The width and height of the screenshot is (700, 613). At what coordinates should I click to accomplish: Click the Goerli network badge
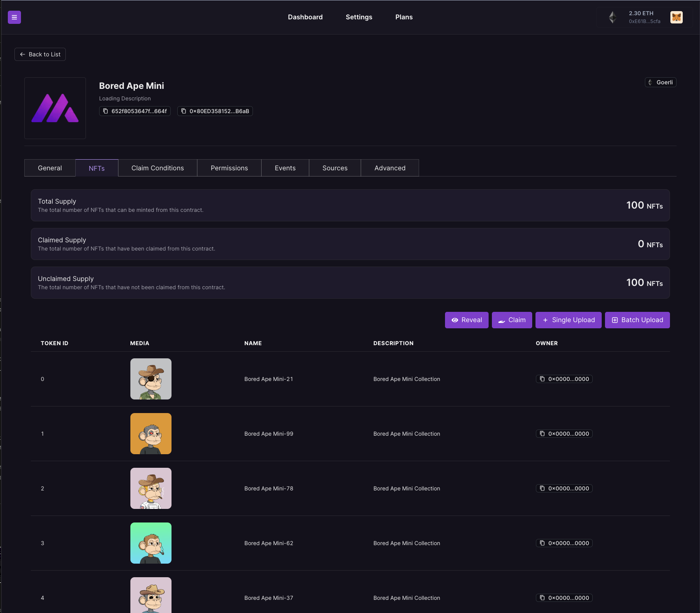[x=661, y=82]
